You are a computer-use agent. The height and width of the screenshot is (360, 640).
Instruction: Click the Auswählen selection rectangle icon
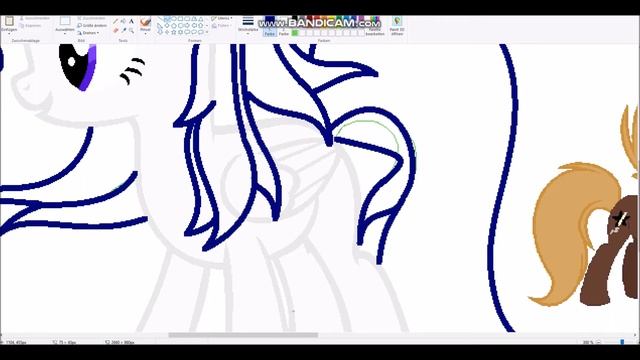[x=64, y=20]
